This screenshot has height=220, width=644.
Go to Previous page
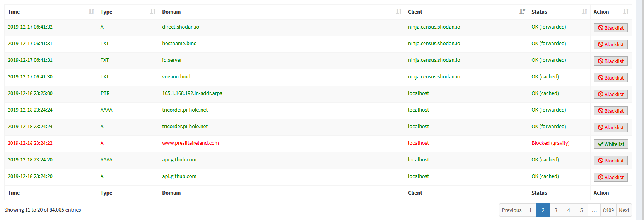coord(511,210)
